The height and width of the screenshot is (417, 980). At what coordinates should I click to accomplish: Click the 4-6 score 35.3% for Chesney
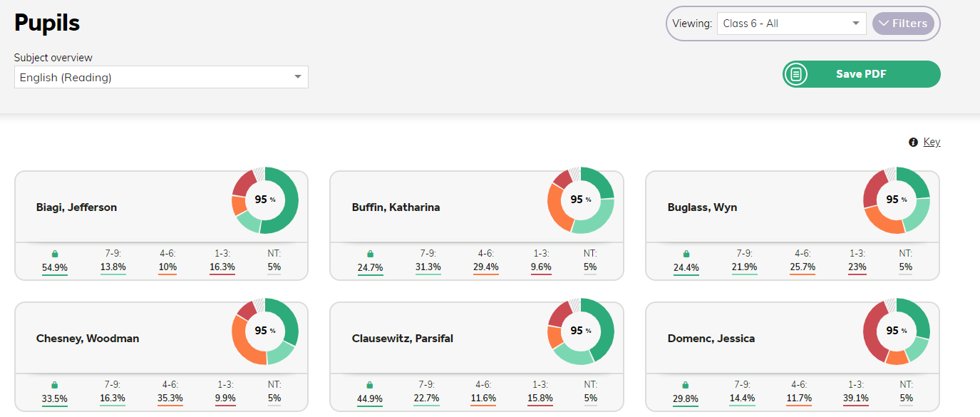(170, 398)
